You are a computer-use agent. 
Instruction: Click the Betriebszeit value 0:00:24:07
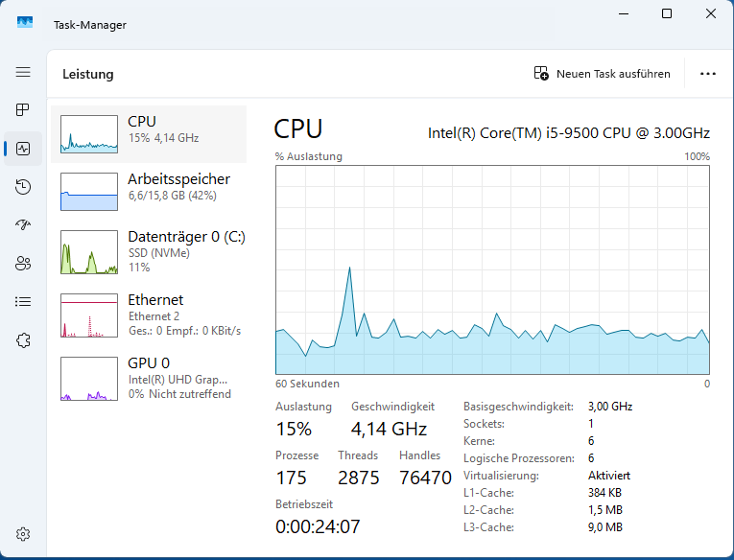click(318, 526)
